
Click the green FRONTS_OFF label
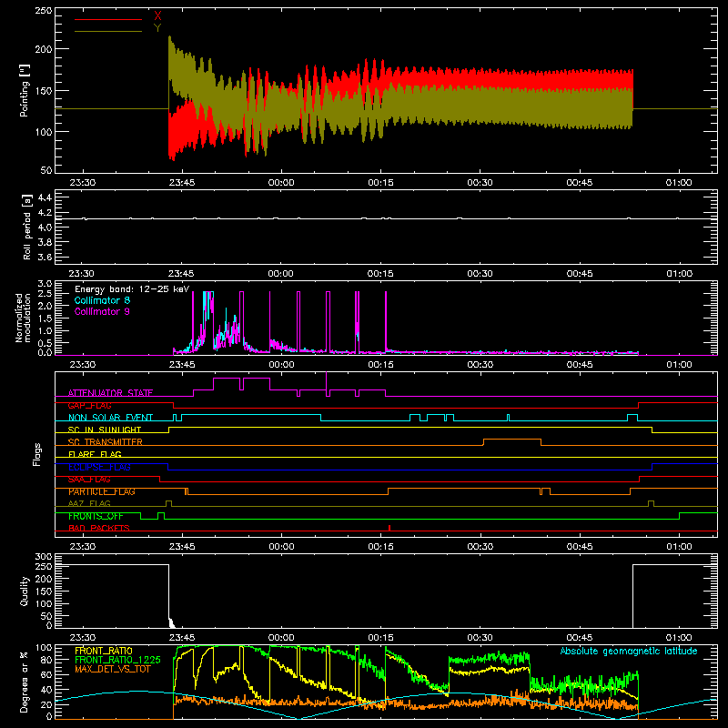point(96,516)
